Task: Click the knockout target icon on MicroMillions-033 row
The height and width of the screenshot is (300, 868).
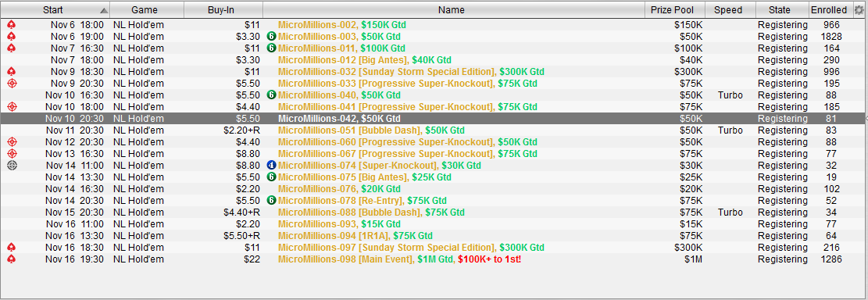Action: point(12,84)
